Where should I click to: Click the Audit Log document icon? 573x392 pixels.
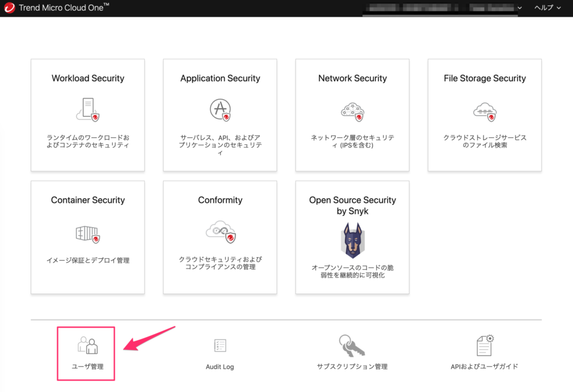[220, 346]
